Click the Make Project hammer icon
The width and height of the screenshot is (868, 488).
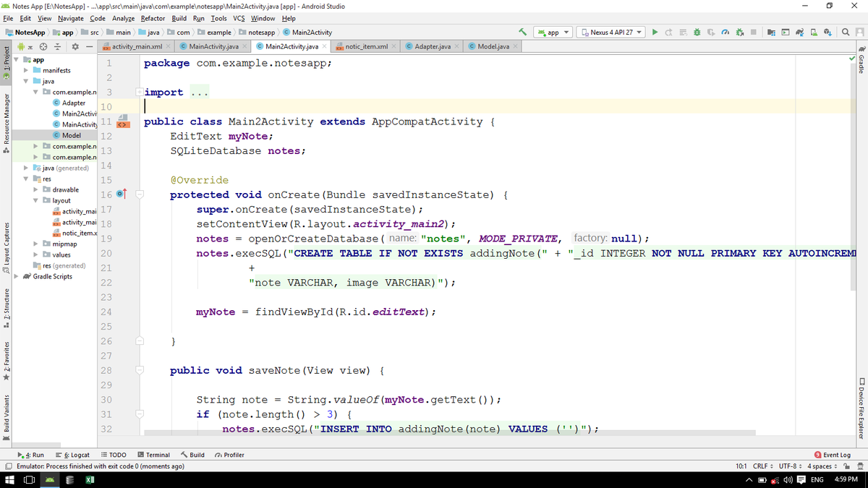522,32
